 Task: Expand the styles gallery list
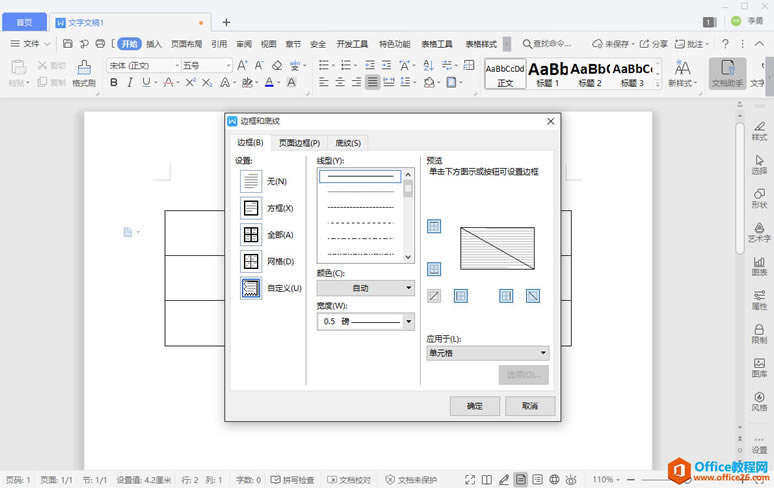coord(658,85)
